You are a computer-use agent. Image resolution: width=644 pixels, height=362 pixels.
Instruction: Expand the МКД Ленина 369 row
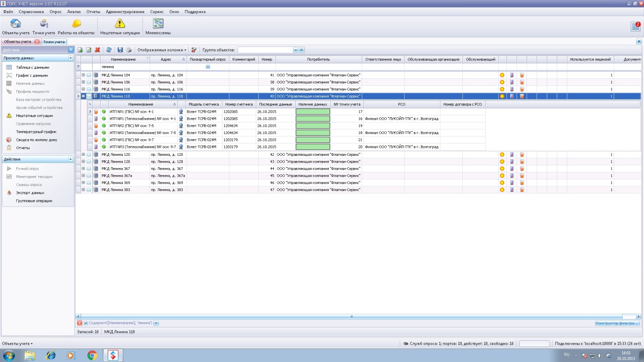(x=83, y=183)
